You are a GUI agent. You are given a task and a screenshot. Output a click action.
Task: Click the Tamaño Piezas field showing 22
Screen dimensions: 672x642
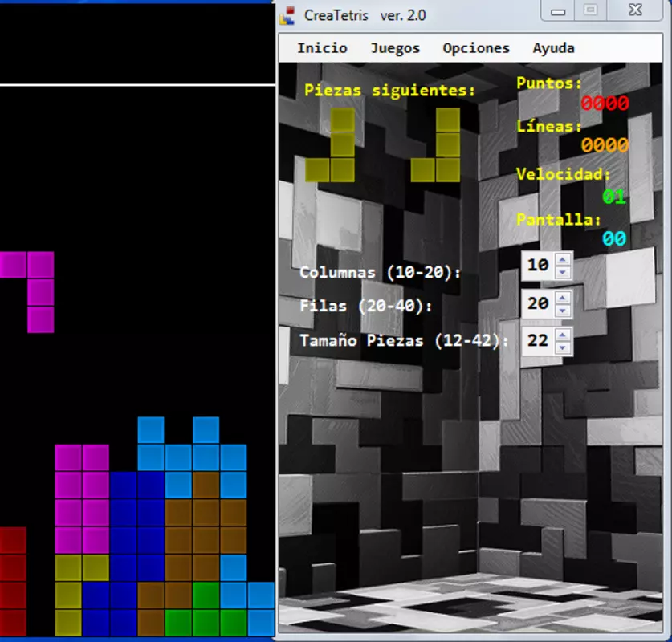point(538,341)
